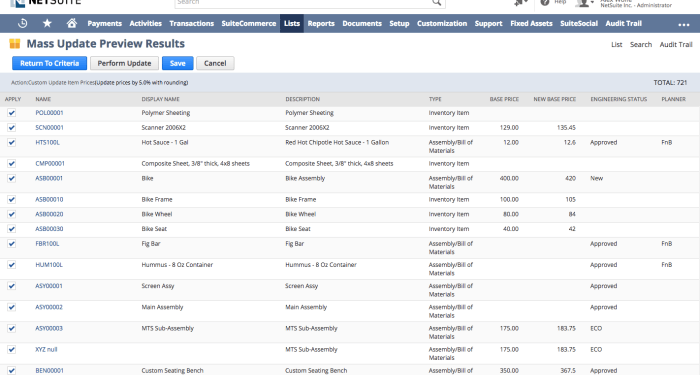Image resolution: width=700 pixels, height=375 pixels.
Task: Uncheck Apply for ASB00010
Action: [12, 200]
